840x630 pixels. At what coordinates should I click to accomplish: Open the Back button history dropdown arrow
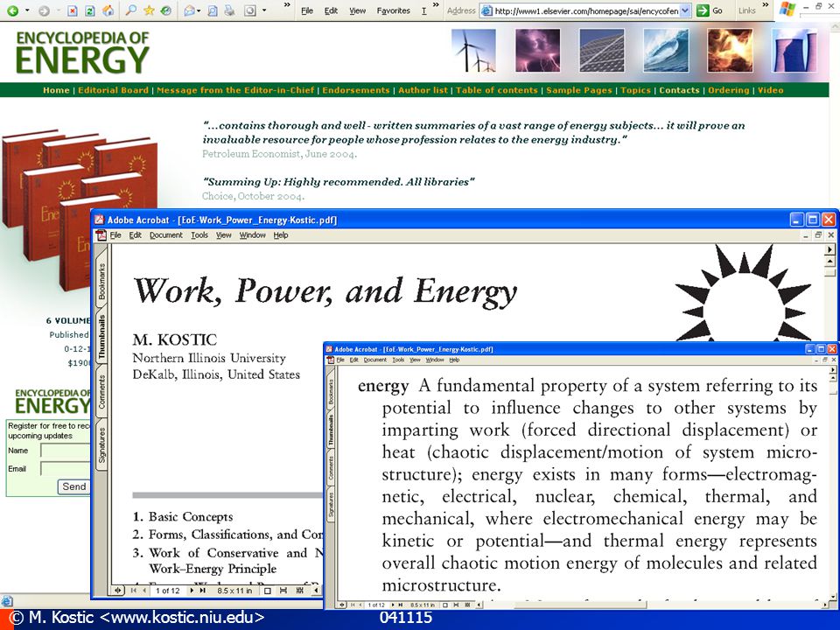(x=27, y=10)
